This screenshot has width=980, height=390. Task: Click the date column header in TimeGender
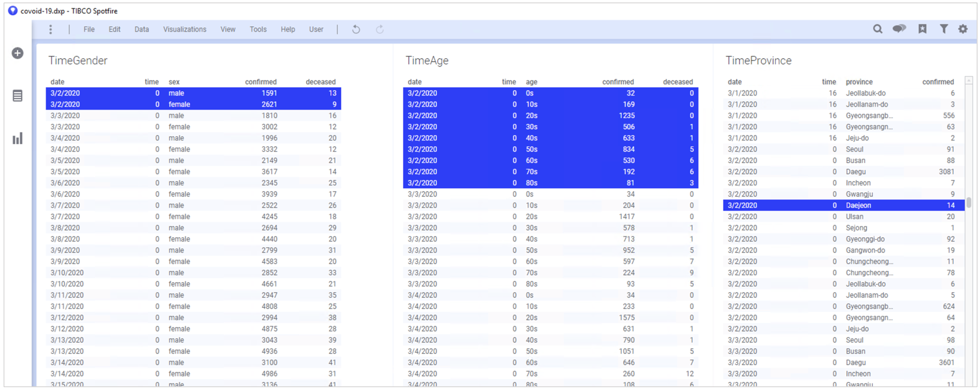pyautogui.click(x=57, y=82)
